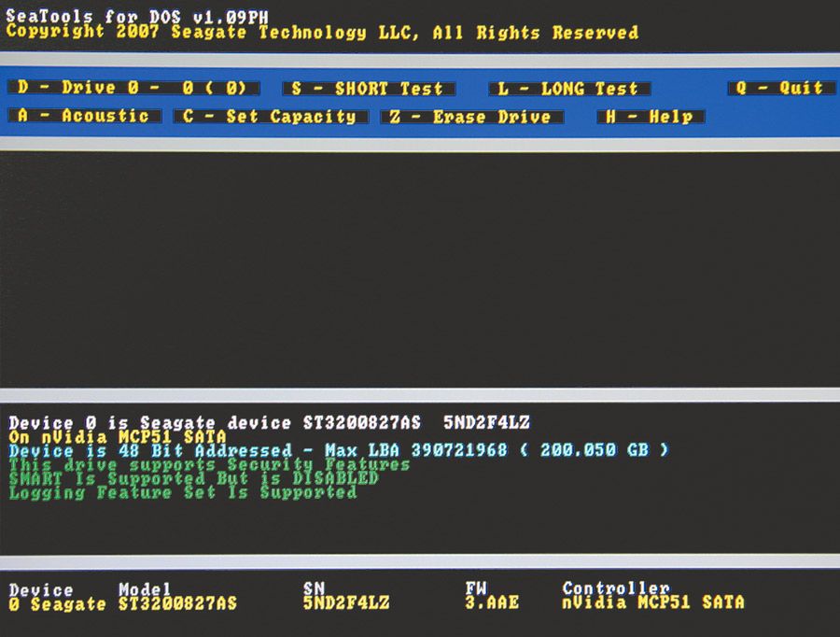Click serial number 5ND2F4LZ in the table

[x=346, y=602]
